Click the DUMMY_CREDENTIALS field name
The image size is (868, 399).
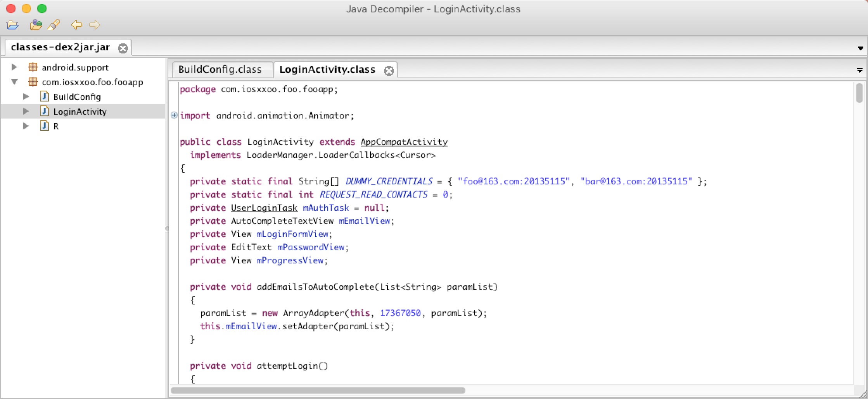click(x=389, y=181)
